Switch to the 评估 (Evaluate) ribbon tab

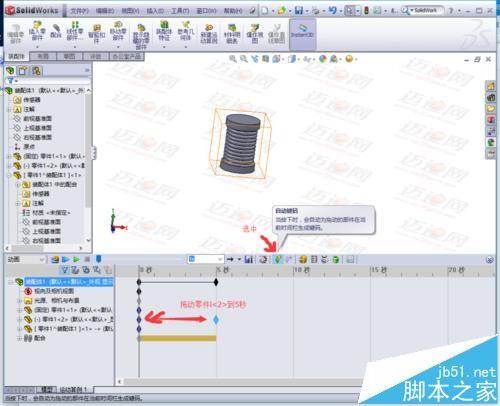point(96,56)
